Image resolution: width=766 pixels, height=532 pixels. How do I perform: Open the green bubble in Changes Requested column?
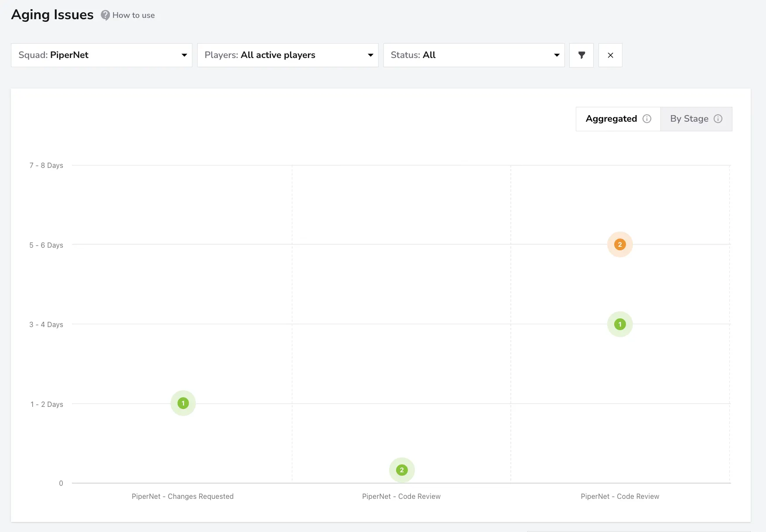(183, 403)
